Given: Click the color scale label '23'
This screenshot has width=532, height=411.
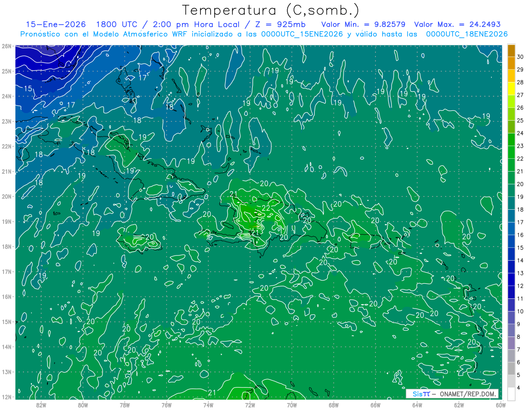Looking at the screenshot, I should click(x=520, y=146).
